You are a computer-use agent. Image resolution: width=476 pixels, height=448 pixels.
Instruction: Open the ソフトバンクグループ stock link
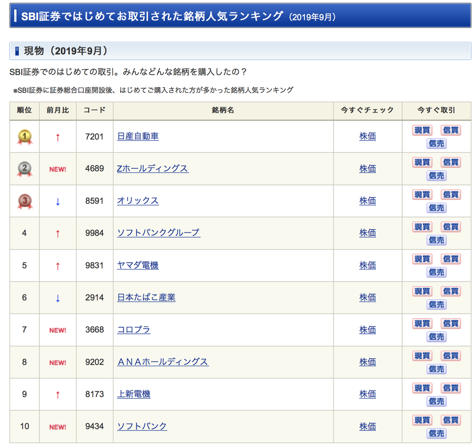click(159, 233)
